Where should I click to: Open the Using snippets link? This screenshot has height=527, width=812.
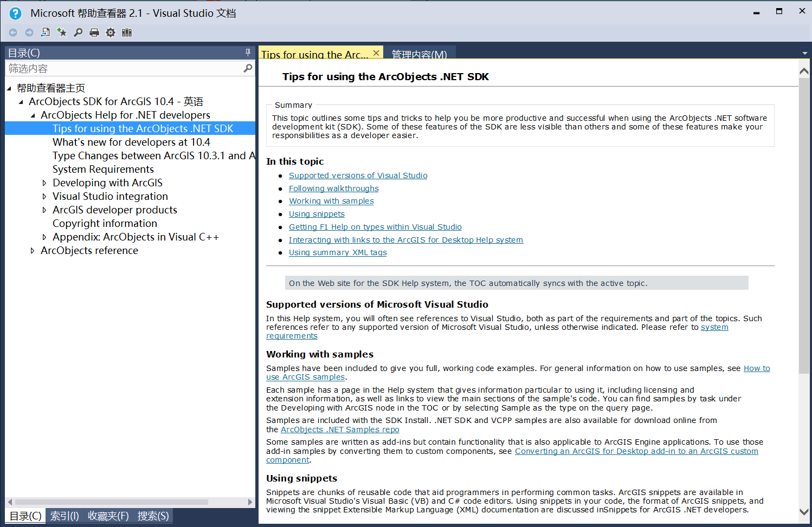[317, 214]
